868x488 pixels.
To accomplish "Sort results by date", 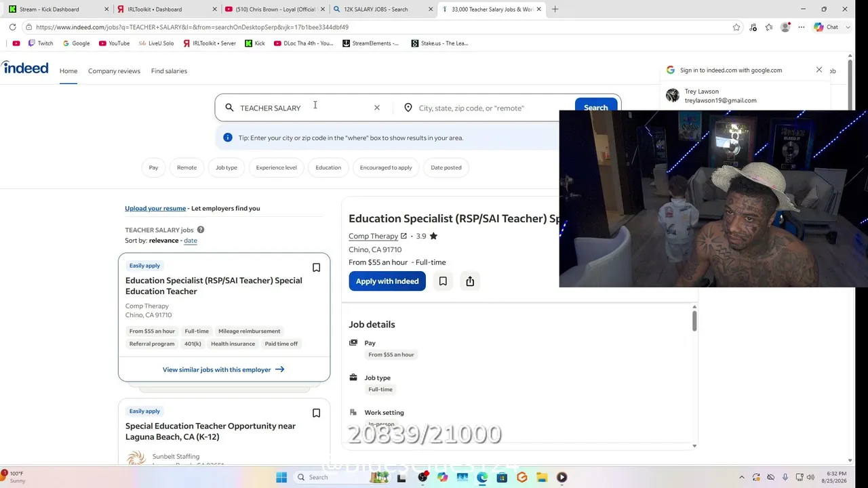I will coord(191,241).
